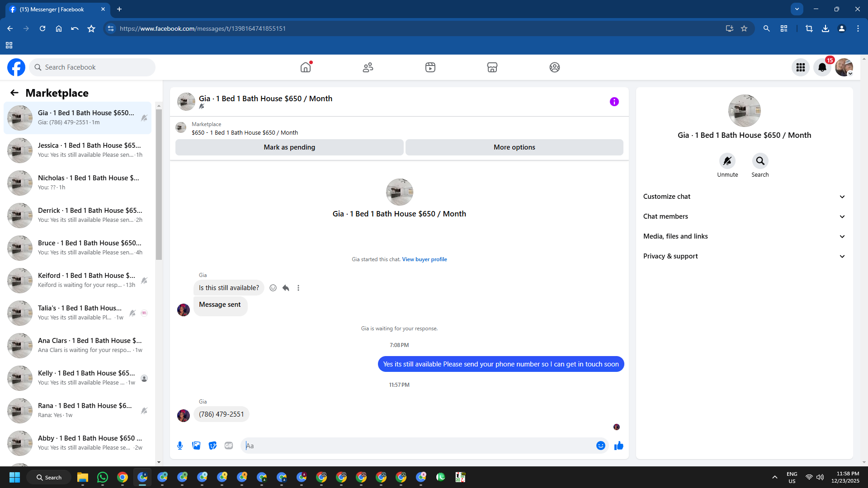Open Facebook notifications bell
Screen dimensions: 868x488
tap(822, 67)
